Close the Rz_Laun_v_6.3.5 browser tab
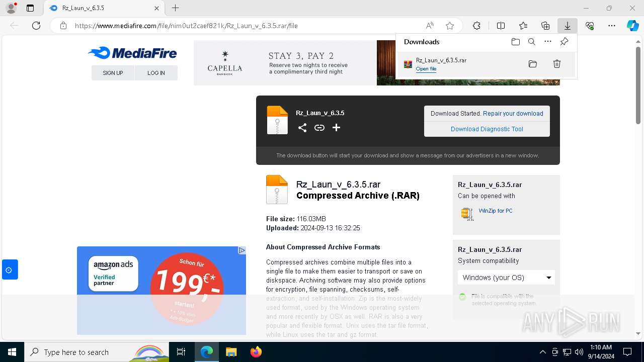The height and width of the screenshot is (362, 644). tap(156, 8)
